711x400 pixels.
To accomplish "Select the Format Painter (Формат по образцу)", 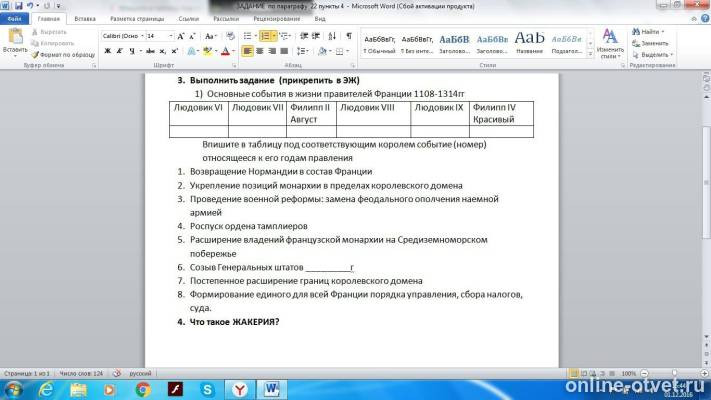I will pyautogui.click(x=63, y=55).
